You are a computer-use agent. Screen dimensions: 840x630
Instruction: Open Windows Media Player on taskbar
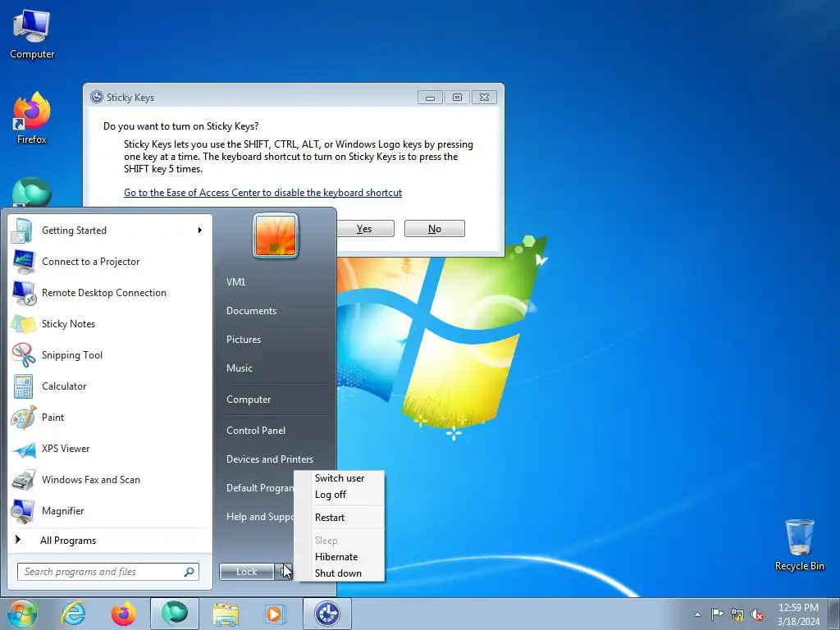click(276, 614)
